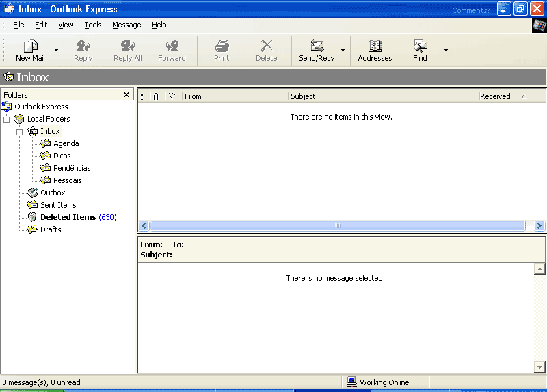Screen dimensions: 547x392
Task: Collapse the Local Folders tree node
Action: pyautogui.click(x=7, y=119)
